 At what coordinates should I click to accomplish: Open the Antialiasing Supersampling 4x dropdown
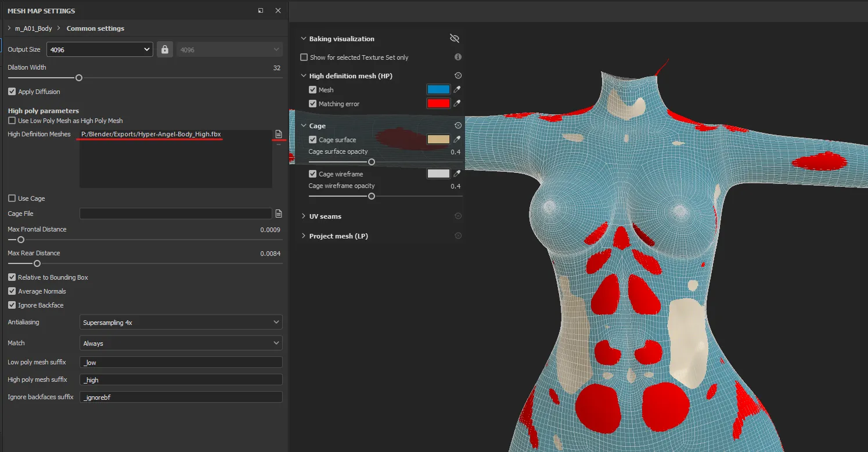tap(181, 322)
